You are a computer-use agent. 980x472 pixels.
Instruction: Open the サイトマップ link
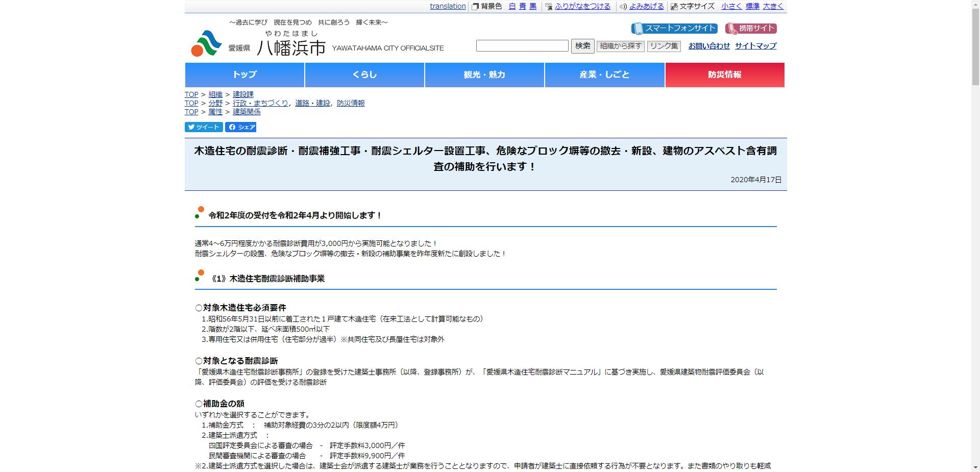click(x=755, y=46)
